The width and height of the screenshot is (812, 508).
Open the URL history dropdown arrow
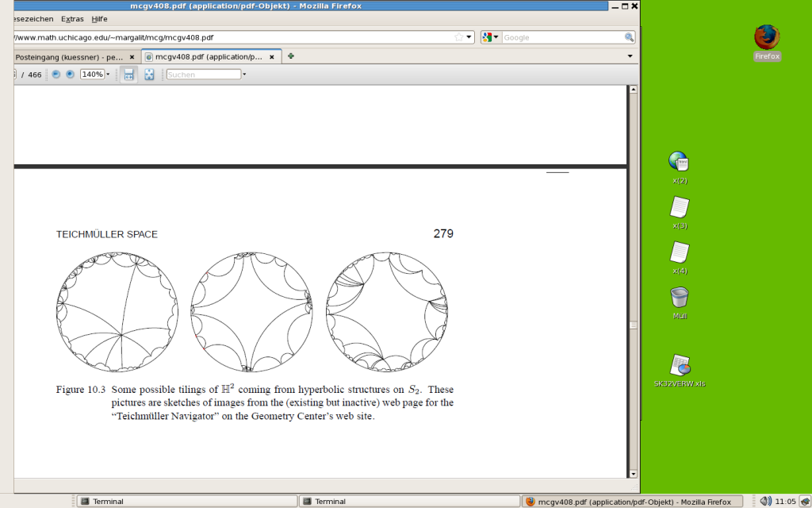click(469, 37)
